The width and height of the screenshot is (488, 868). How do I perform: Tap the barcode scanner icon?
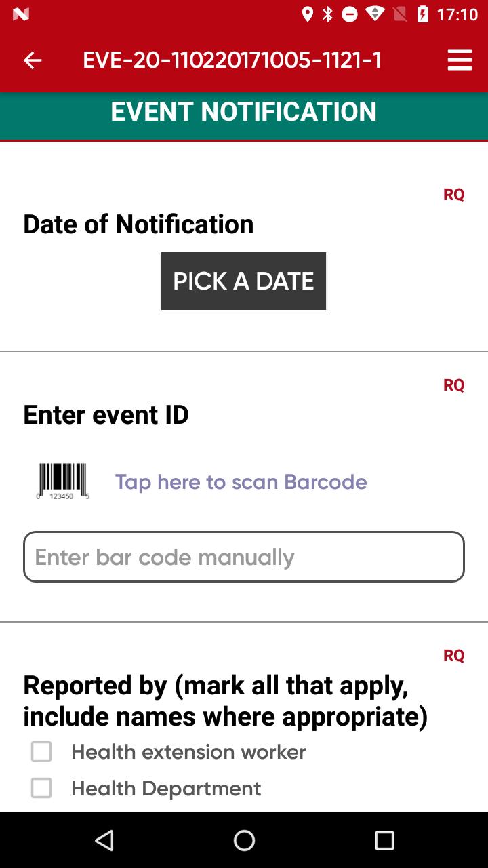[64, 481]
